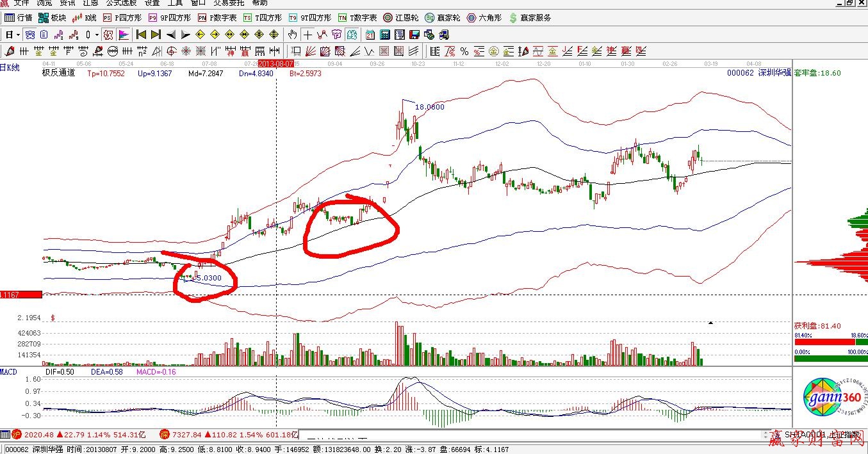Image resolution: width=868 pixels, height=454 pixels.
Task: Open the 赢家服务 dollar-sign service
Action: 530,18
